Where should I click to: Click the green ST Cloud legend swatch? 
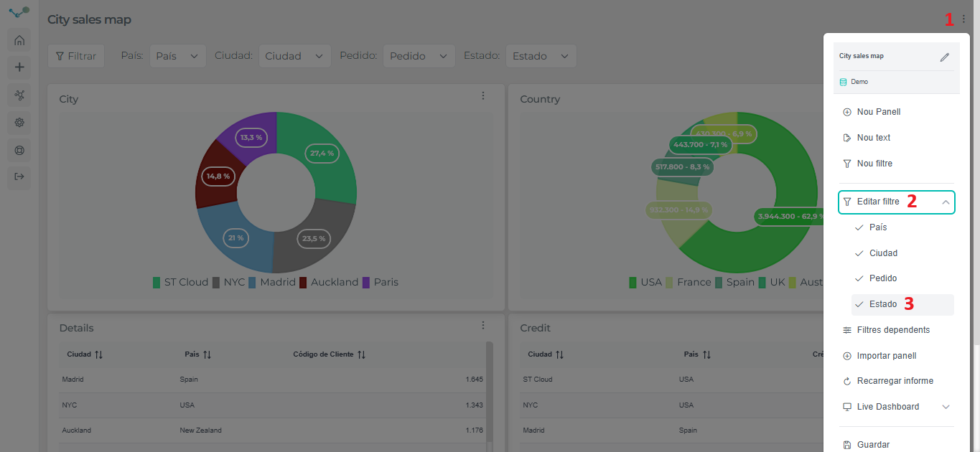pyautogui.click(x=157, y=283)
